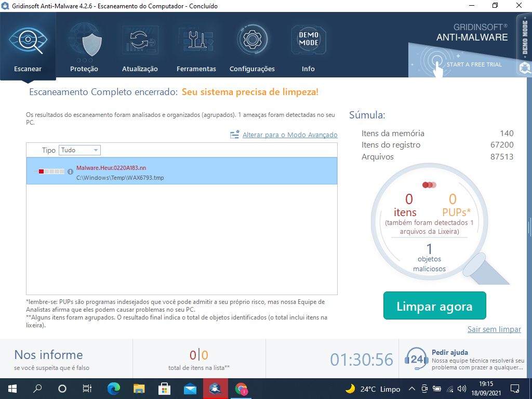Click the Itens do registro value 67200

502,145
